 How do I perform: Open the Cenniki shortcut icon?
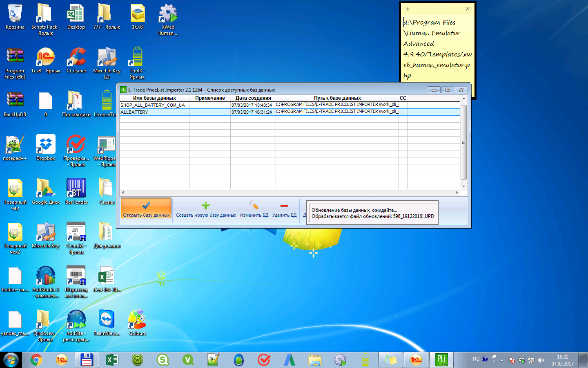click(76, 238)
